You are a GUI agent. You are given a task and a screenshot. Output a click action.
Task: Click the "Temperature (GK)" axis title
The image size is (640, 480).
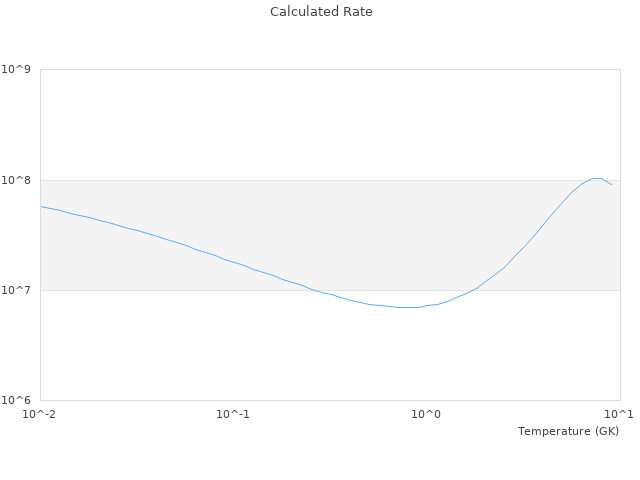[x=568, y=431]
